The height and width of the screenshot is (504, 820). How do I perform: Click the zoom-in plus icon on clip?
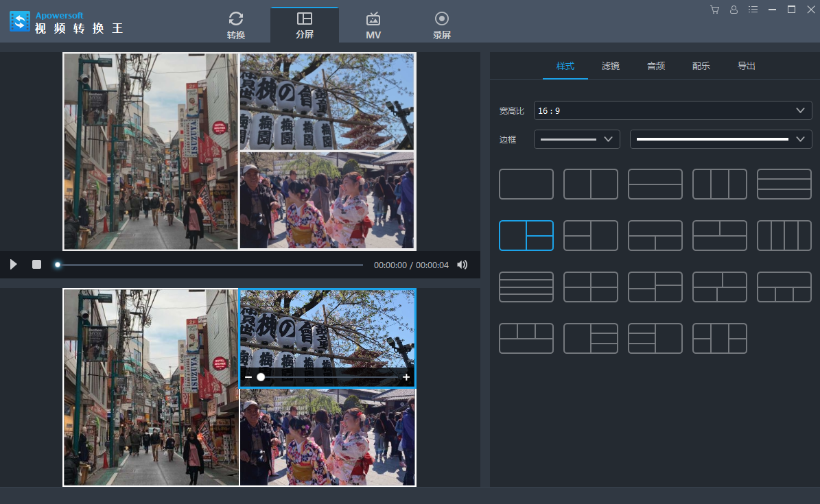pos(406,377)
